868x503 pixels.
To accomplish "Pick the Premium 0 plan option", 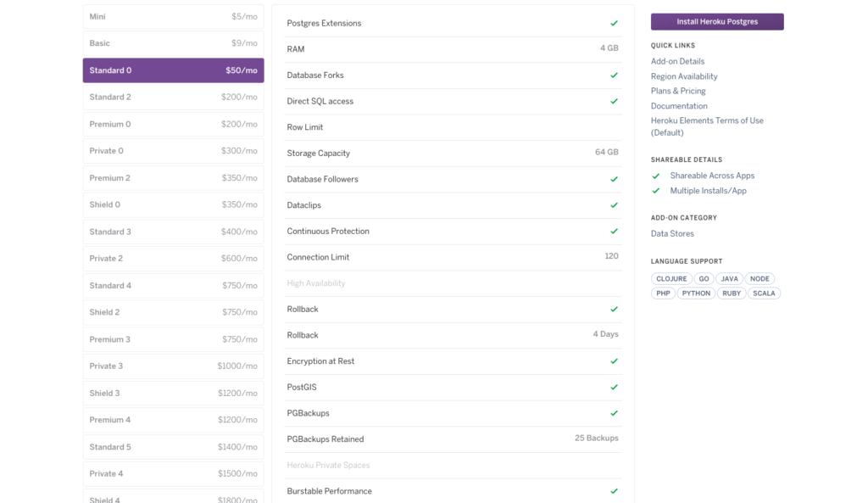I will (x=173, y=124).
